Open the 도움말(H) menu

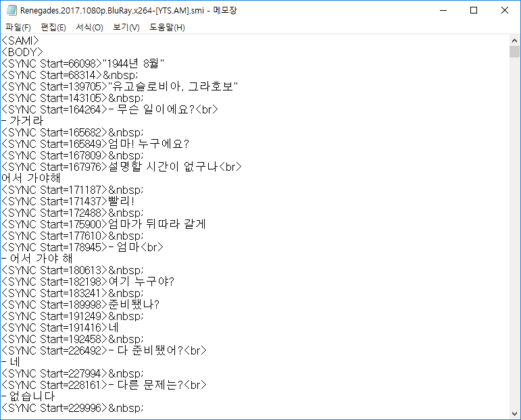[167, 27]
